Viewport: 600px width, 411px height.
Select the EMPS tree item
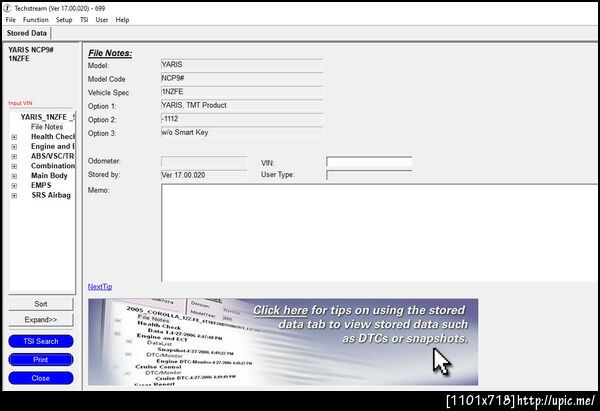41,185
